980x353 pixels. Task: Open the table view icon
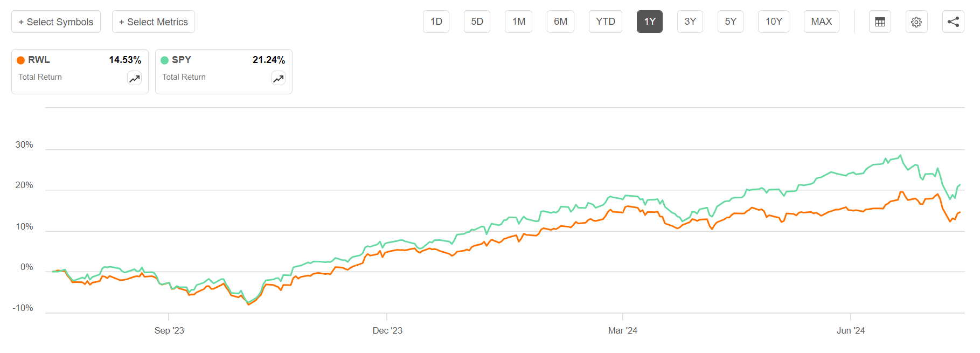click(x=880, y=22)
